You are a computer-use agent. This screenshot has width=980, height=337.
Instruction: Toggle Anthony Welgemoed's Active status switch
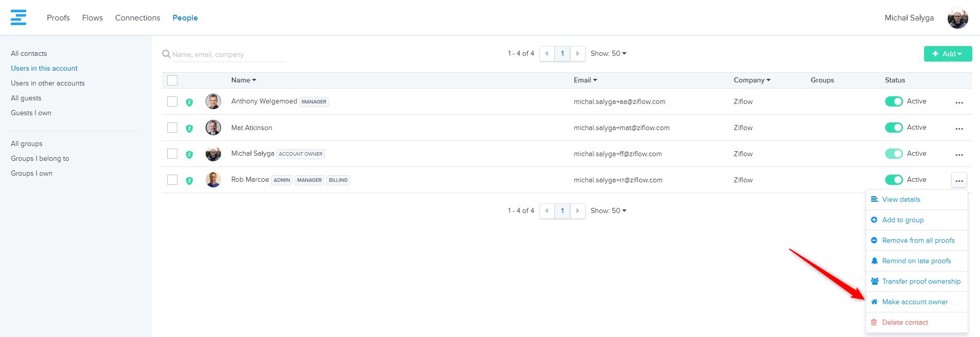[x=894, y=101]
